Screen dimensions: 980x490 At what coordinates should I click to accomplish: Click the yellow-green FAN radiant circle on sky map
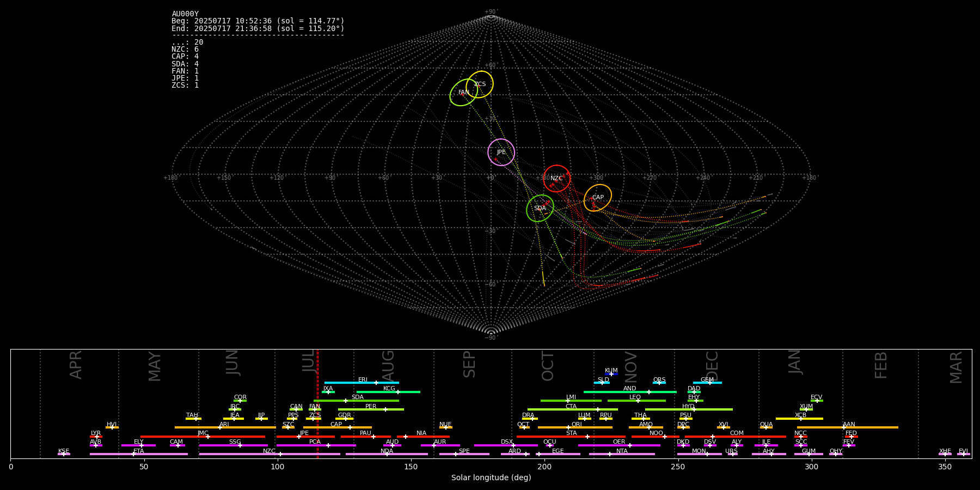point(464,92)
